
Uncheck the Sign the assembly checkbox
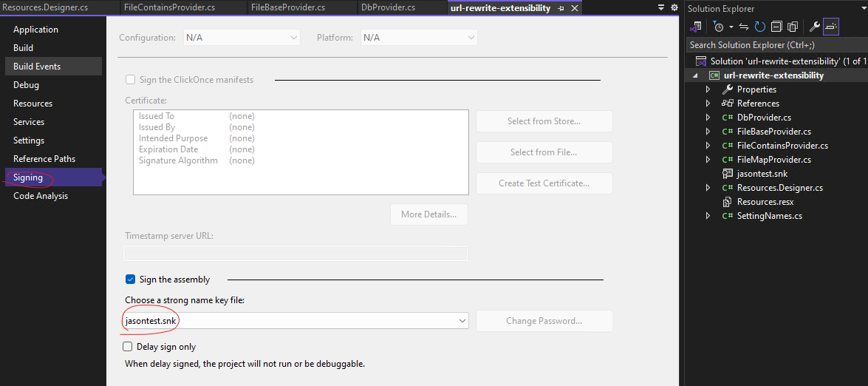tap(130, 280)
